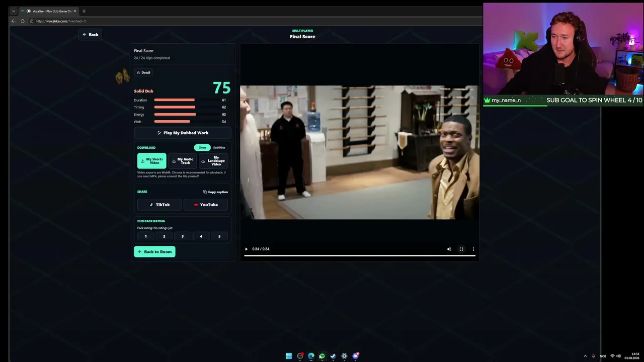Image resolution: width=644 pixels, height=362 pixels.
Task: Click the "Pack rating: No ratings yet" text
Action: [x=155, y=228]
